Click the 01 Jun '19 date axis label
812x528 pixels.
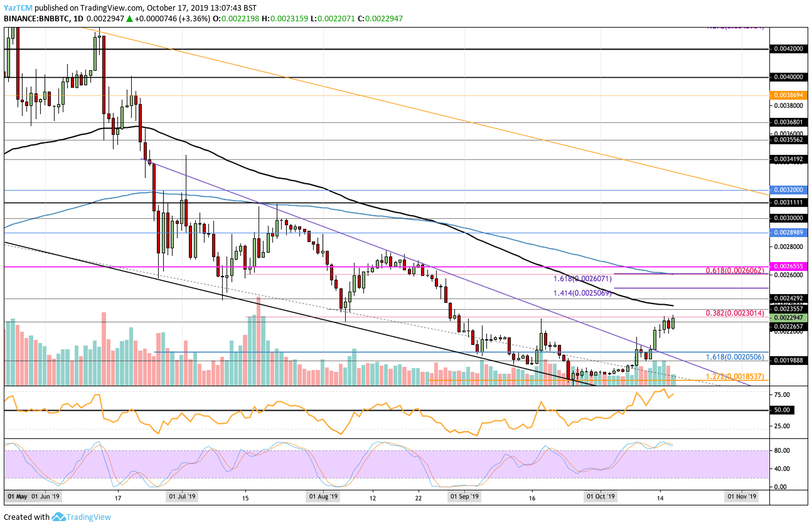pos(46,496)
